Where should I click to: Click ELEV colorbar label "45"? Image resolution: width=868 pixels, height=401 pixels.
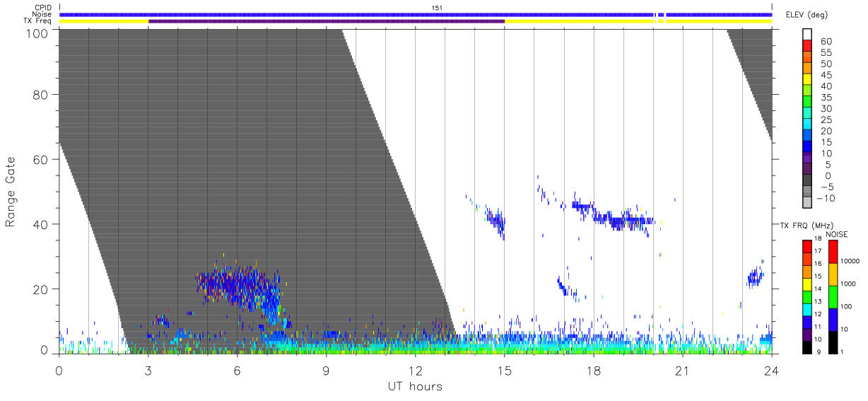click(x=825, y=75)
